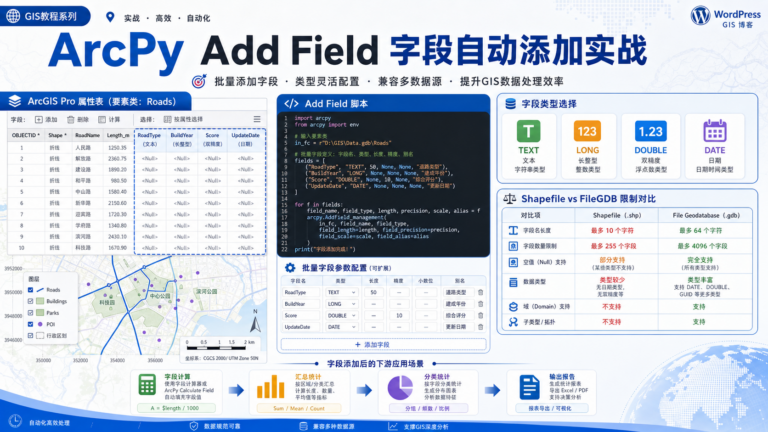
Task: Click the pie chart icon for 分类统计
Action: pyautogui.click(x=400, y=388)
